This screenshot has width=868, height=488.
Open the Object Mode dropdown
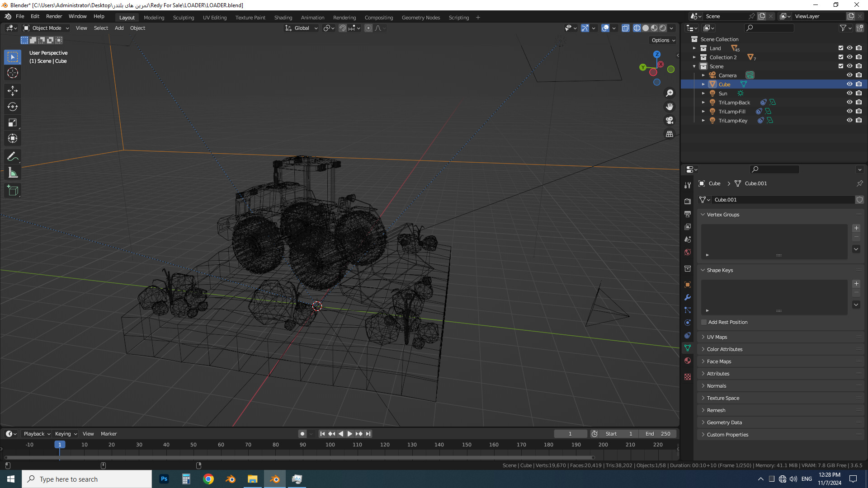click(x=46, y=28)
